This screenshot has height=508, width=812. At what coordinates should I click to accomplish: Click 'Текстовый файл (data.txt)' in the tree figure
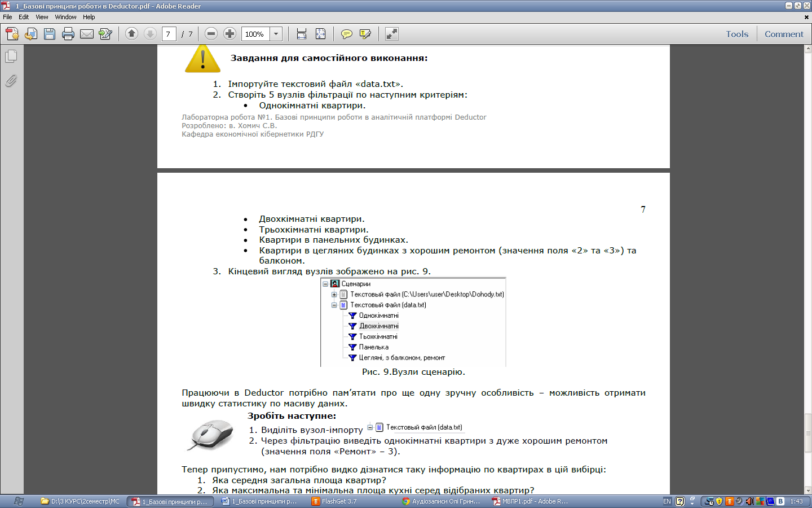coord(388,305)
